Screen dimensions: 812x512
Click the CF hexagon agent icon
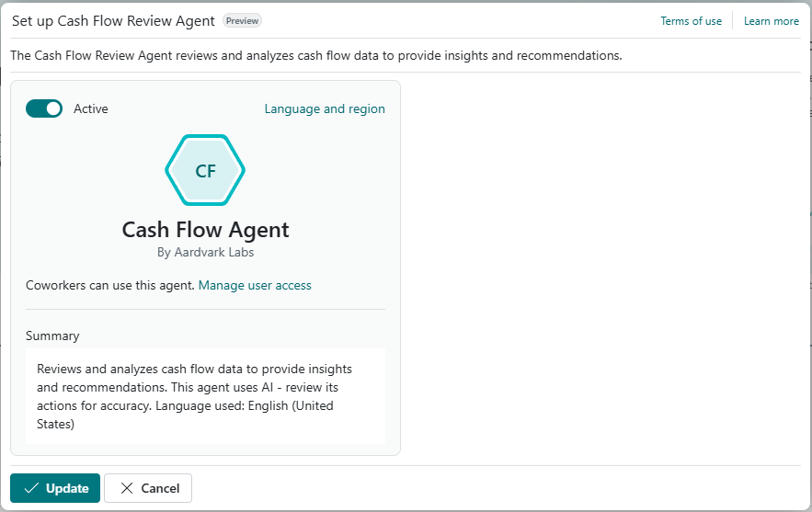click(x=205, y=170)
